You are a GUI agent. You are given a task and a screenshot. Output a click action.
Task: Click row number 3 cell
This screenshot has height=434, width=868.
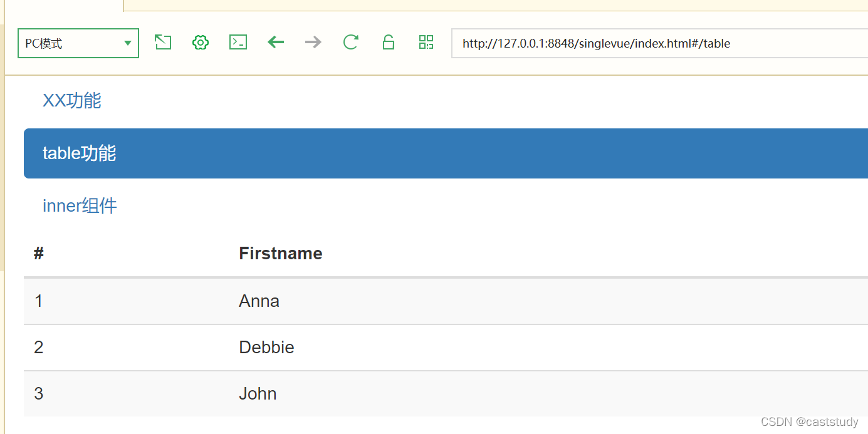click(39, 393)
